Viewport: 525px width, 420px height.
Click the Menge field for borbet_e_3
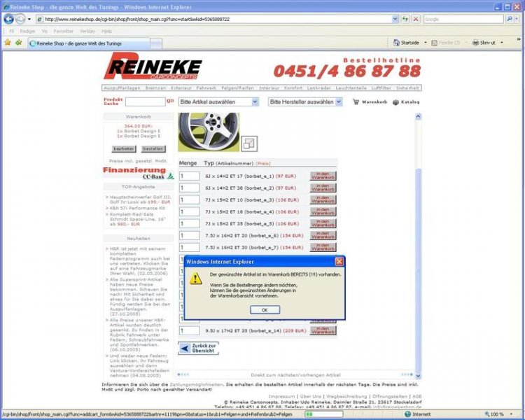[x=190, y=199]
